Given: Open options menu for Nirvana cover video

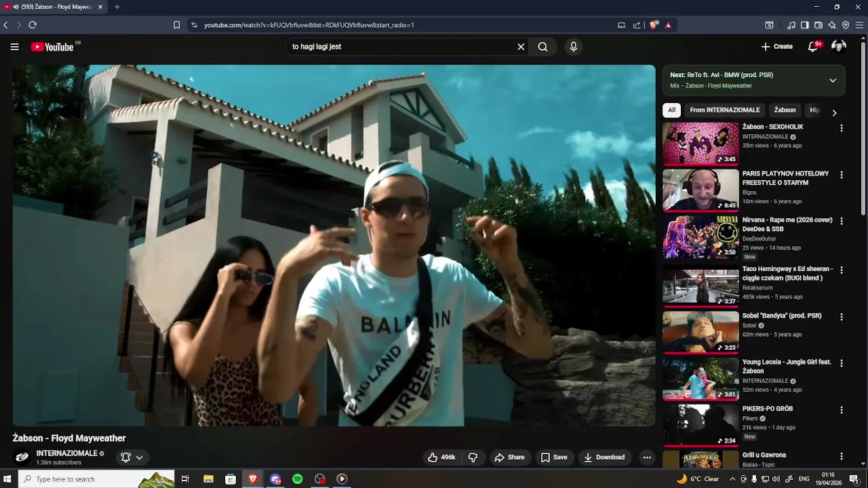Looking at the screenshot, I should (x=842, y=222).
